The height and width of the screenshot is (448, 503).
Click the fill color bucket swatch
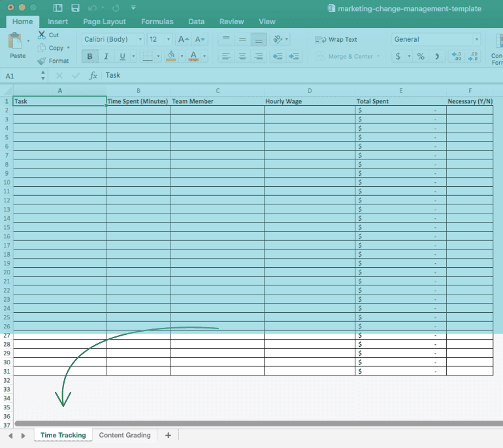[x=171, y=57]
